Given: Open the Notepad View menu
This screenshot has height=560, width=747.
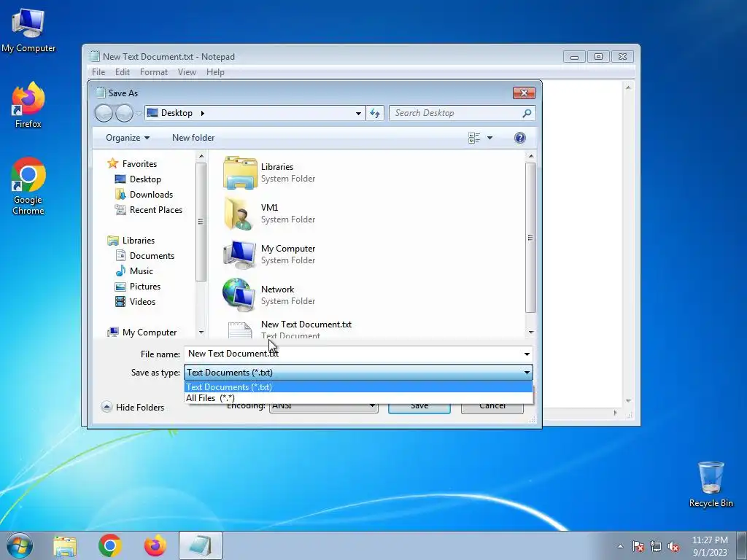Looking at the screenshot, I should 187,72.
